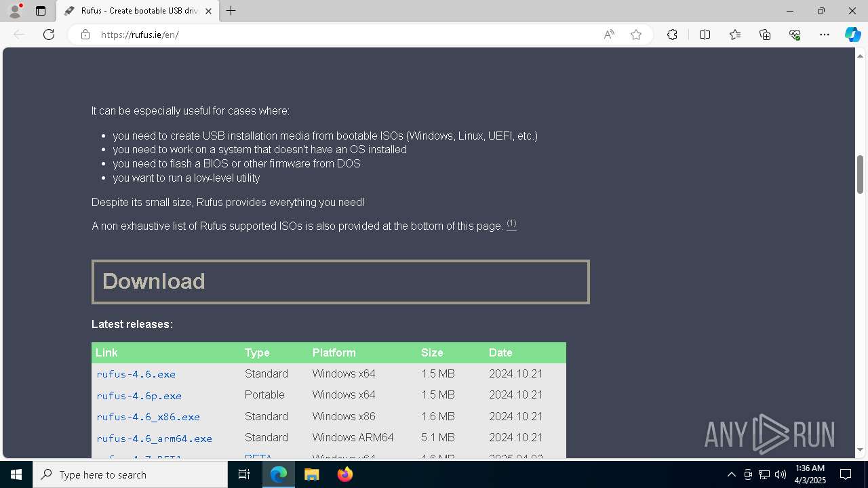The height and width of the screenshot is (488, 868).
Task: Open the Windows Start menu
Action: pyautogui.click(x=16, y=474)
